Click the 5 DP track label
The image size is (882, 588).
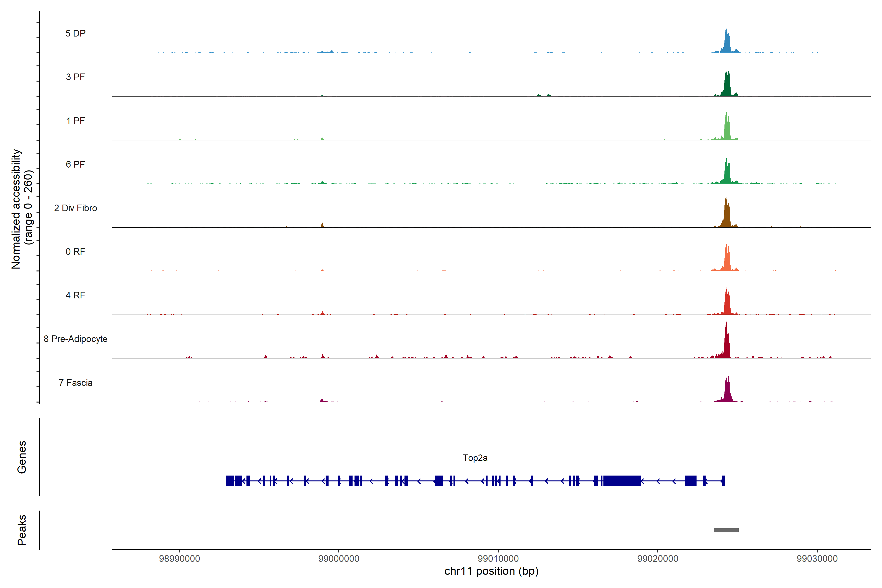(75, 33)
